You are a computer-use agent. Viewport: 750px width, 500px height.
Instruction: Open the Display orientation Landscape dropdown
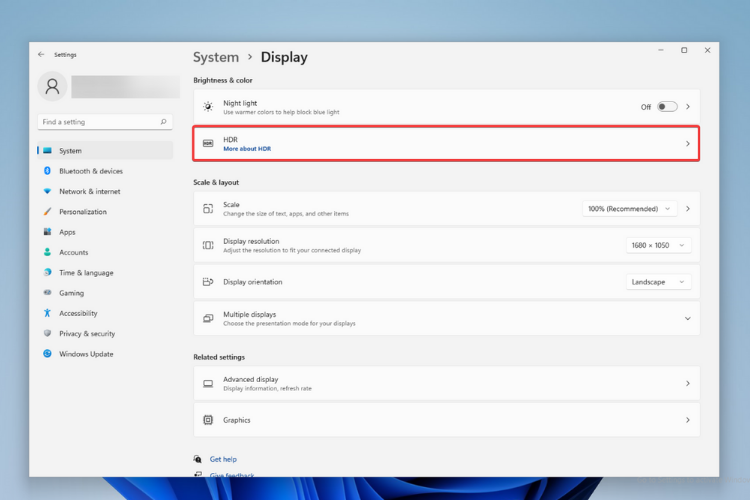[658, 282]
